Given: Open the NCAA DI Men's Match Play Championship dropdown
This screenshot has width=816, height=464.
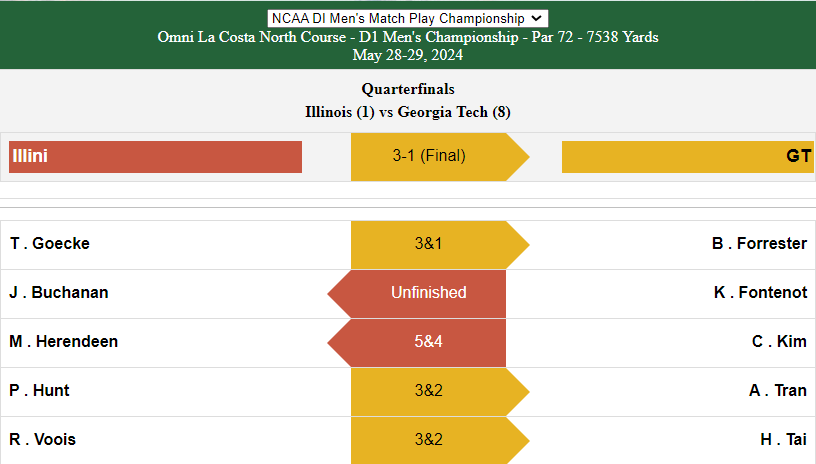Looking at the screenshot, I should point(407,19).
